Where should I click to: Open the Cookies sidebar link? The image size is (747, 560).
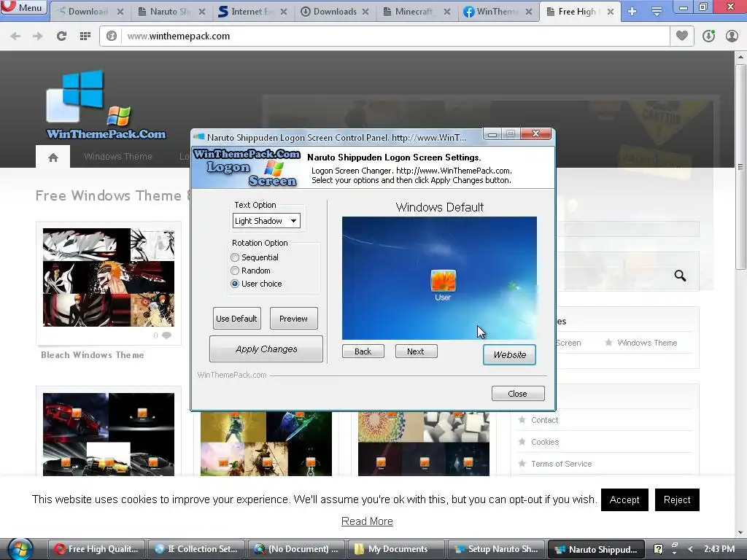[545, 442]
